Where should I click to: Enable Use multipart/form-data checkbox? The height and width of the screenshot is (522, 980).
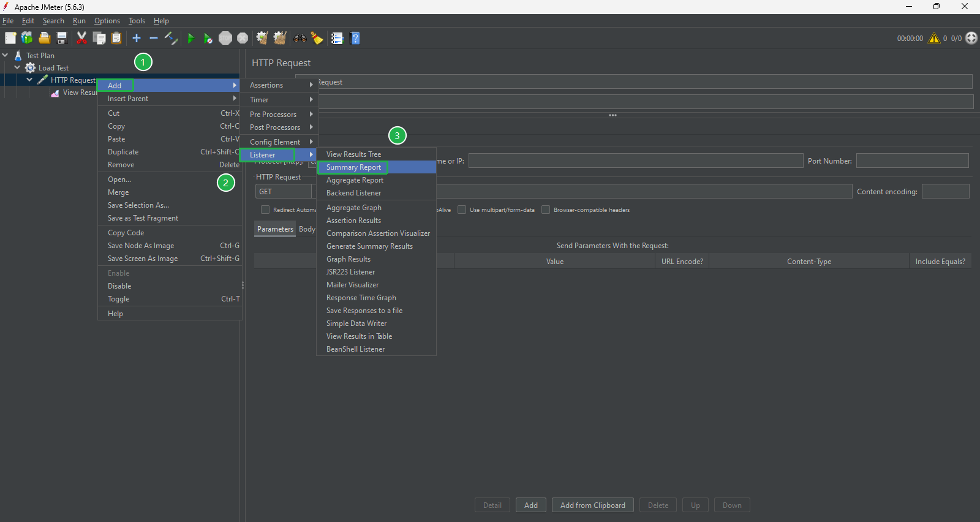pyautogui.click(x=462, y=210)
